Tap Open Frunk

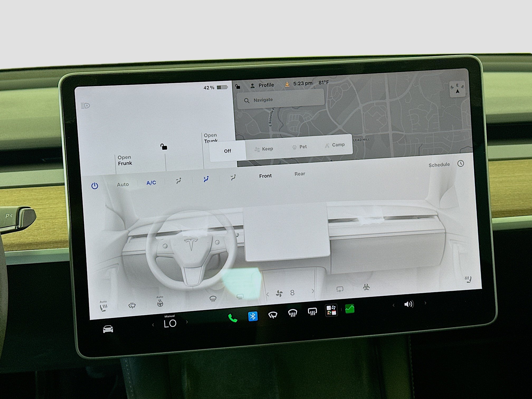[125, 160]
